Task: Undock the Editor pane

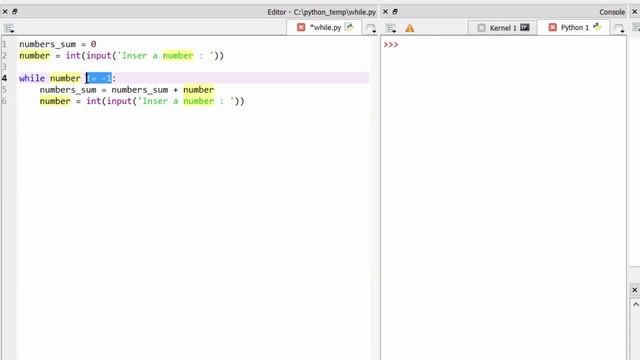Action: (15, 11)
